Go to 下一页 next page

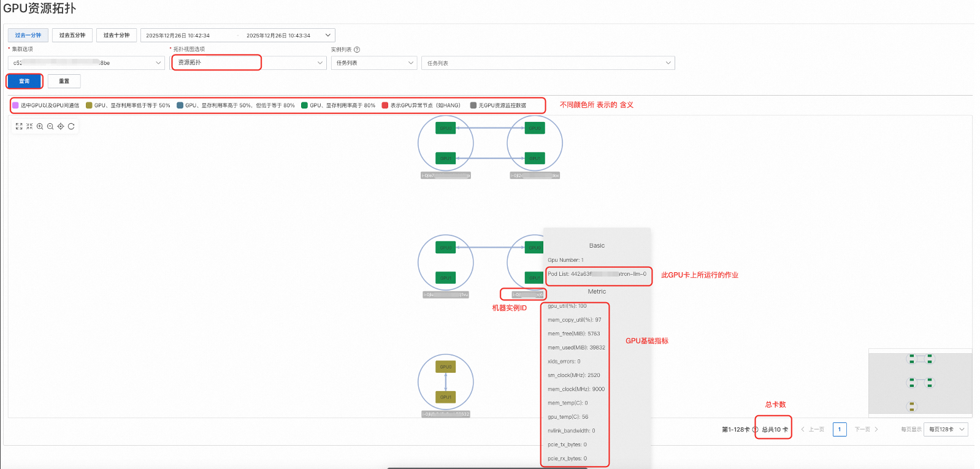[866, 429]
